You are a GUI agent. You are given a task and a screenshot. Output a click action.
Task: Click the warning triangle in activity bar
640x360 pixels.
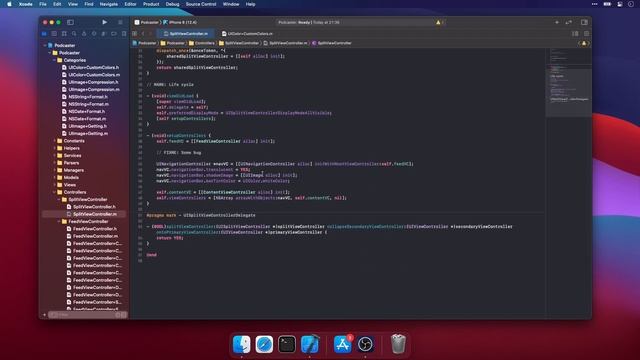438,22
